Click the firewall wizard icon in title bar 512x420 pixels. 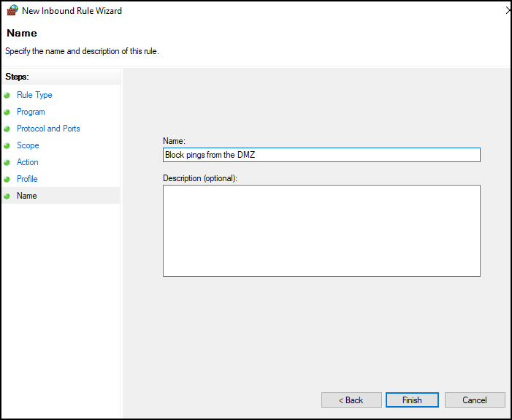coord(12,10)
